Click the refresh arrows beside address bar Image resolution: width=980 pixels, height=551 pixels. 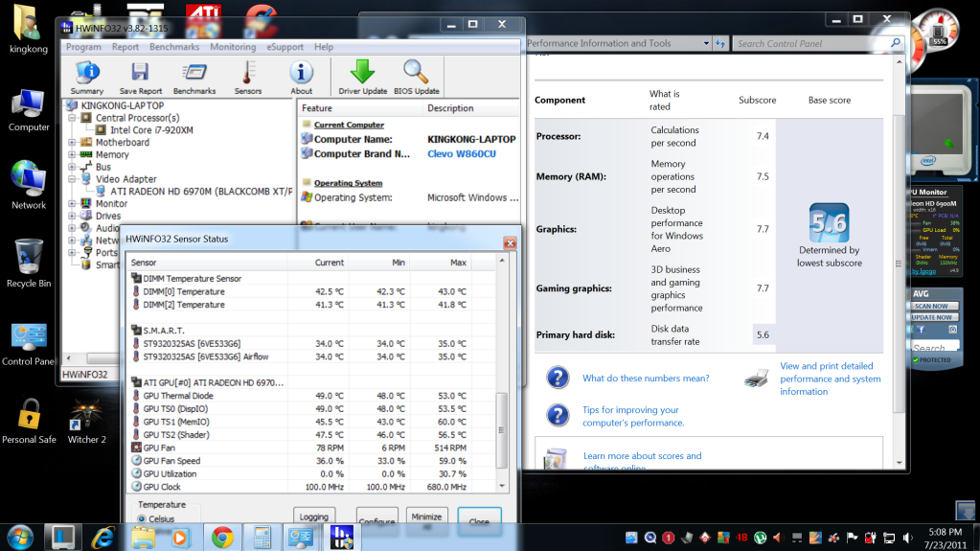tap(720, 43)
